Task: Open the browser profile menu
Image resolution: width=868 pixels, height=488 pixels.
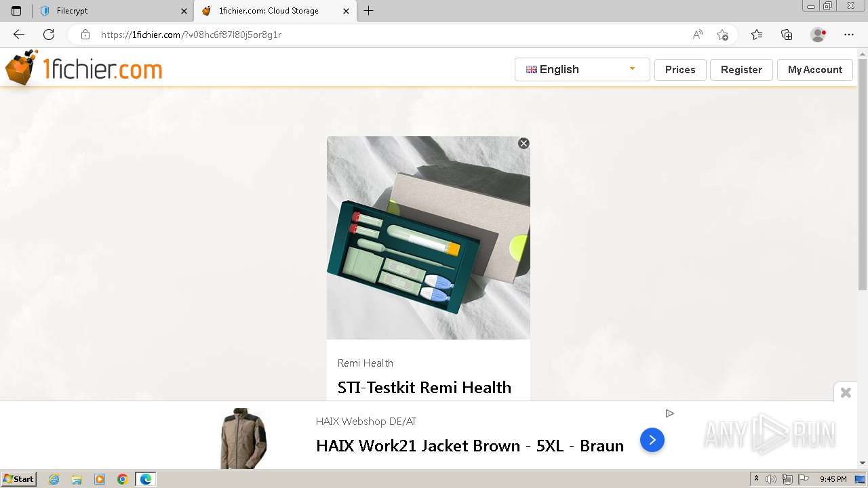Action: click(818, 35)
